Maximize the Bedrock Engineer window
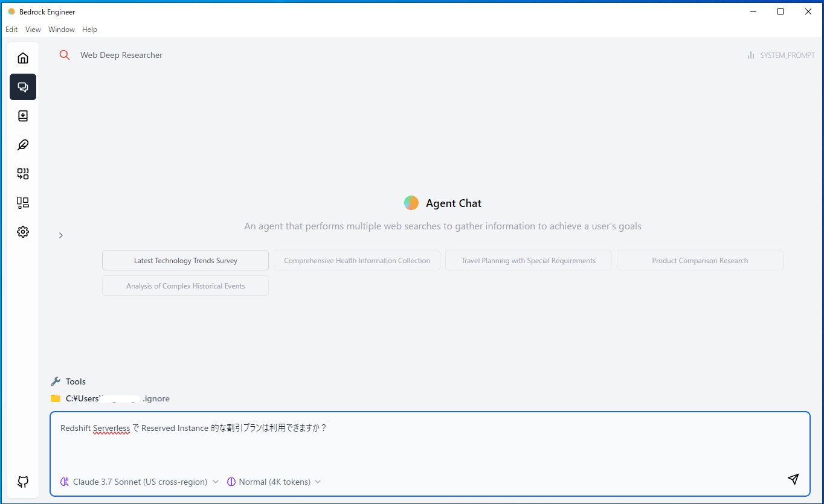 click(x=781, y=11)
